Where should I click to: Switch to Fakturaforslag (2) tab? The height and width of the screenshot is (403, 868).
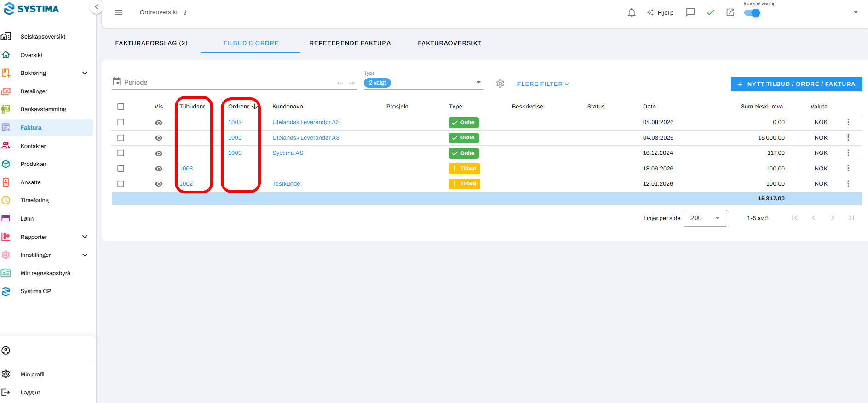(151, 43)
